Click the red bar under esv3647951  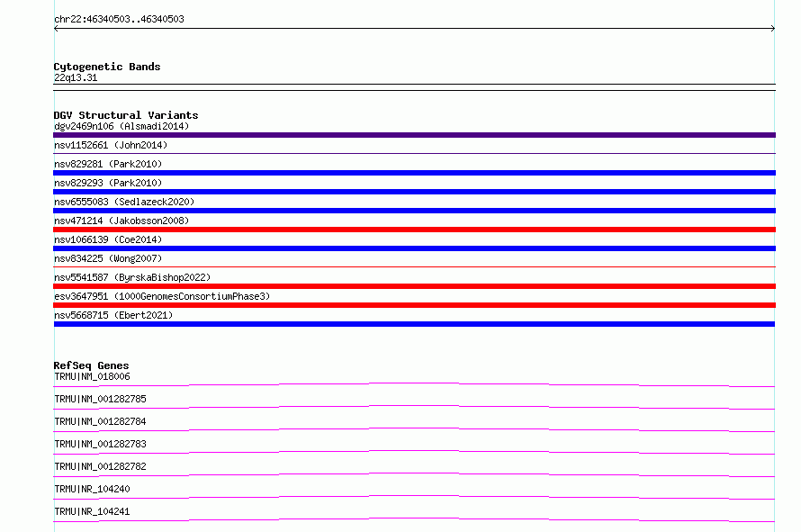click(414, 305)
